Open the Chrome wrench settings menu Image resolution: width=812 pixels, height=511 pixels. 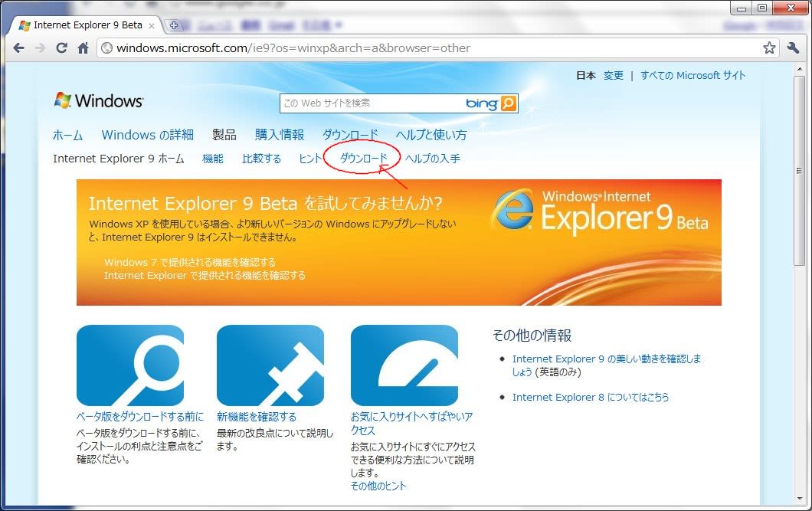pos(793,48)
